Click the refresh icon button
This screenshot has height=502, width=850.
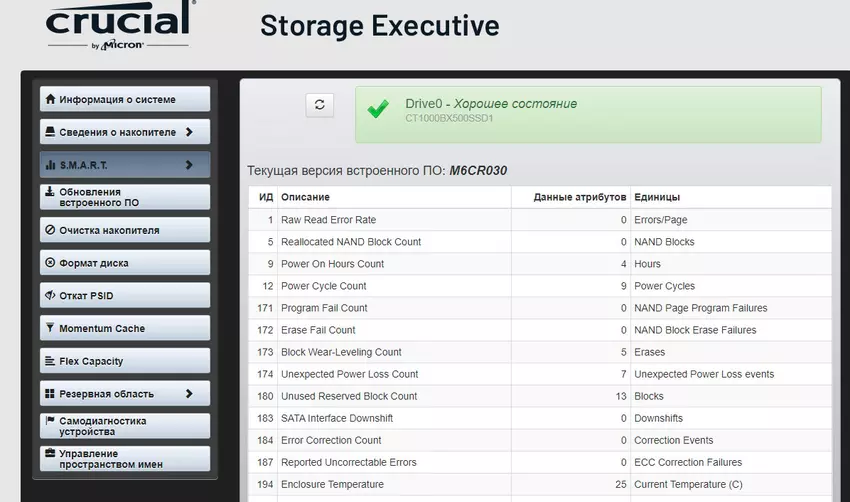319,105
